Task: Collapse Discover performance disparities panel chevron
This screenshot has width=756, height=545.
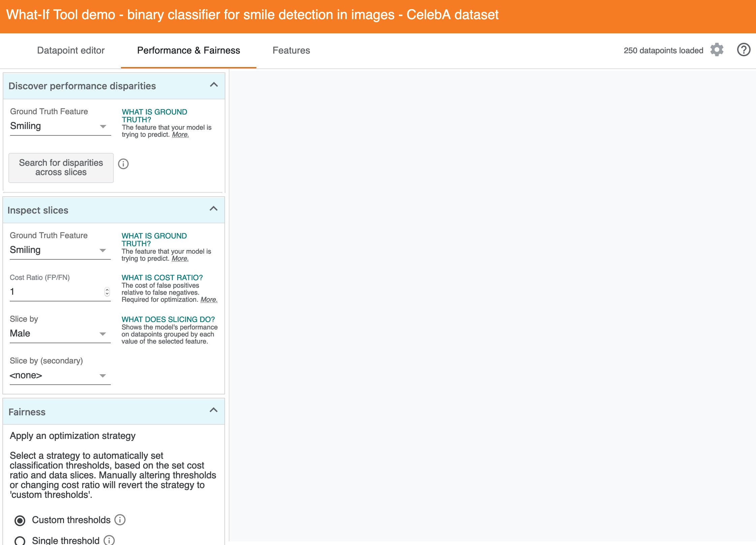Action: [x=214, y=85]
